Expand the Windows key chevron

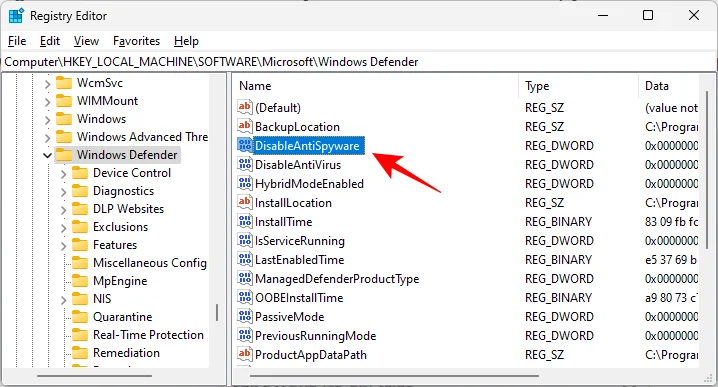tap(47, 120)
